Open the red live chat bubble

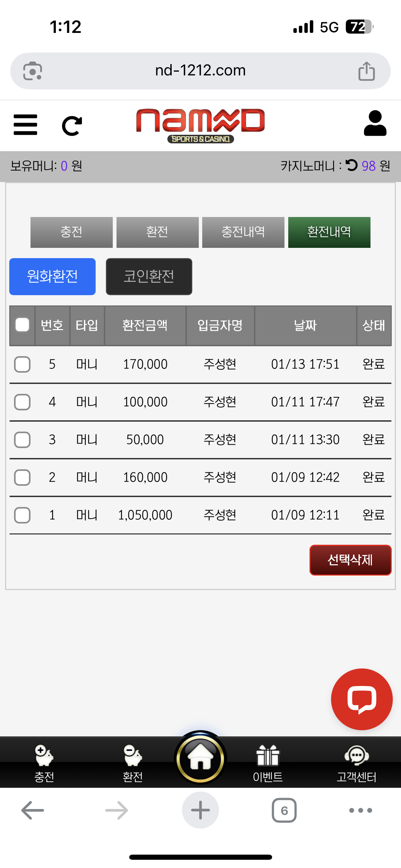362,699
